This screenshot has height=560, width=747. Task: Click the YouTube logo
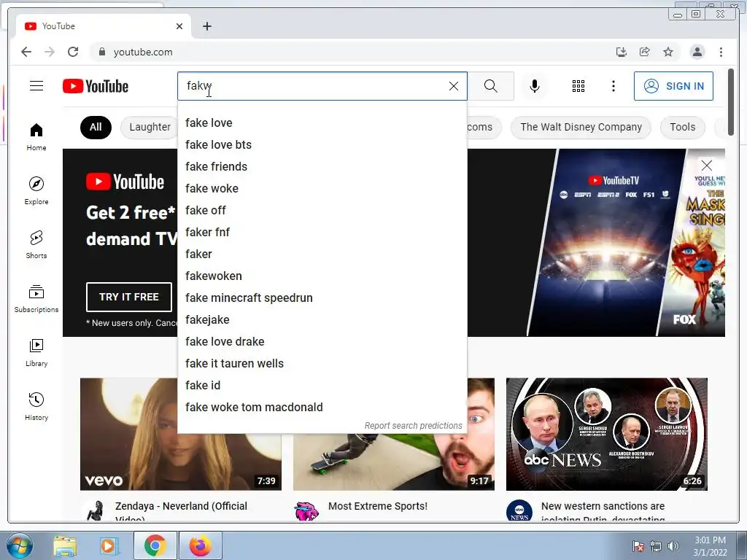pyautogui.click(x=96, y=86)
